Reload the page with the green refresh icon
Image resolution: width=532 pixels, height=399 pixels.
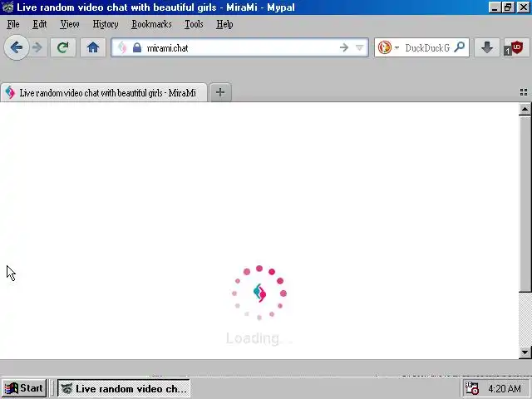tap(63, 47)
